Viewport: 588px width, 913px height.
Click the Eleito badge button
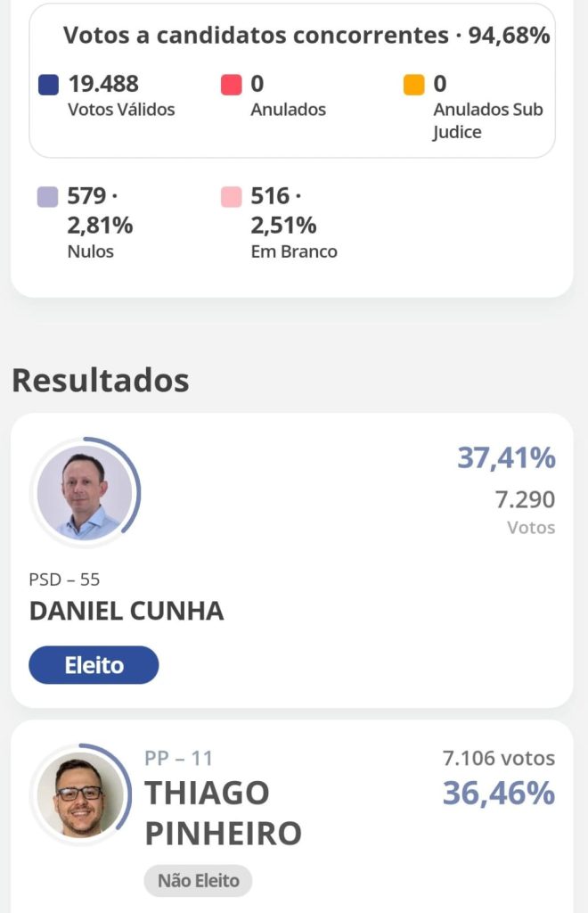coord(94,665)
